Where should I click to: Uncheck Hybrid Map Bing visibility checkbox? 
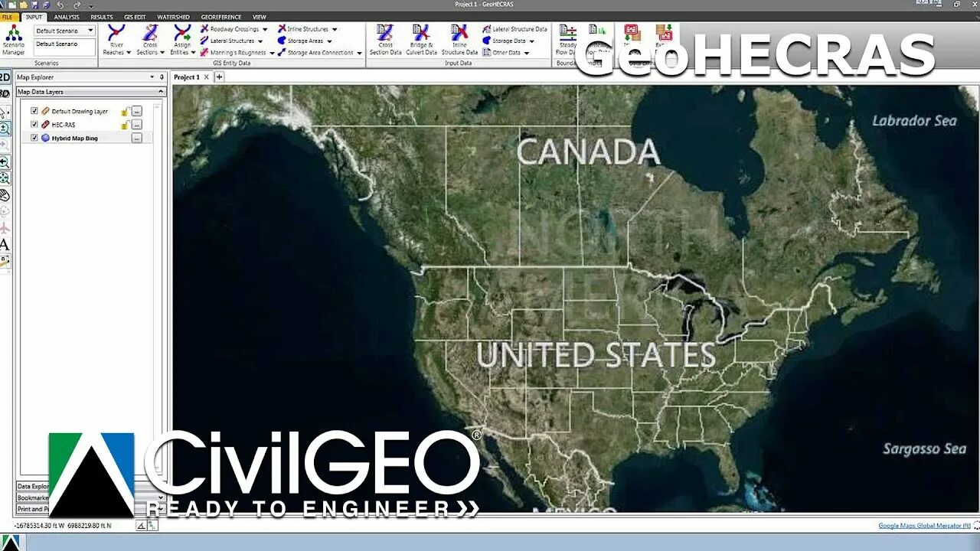(34, 138)
